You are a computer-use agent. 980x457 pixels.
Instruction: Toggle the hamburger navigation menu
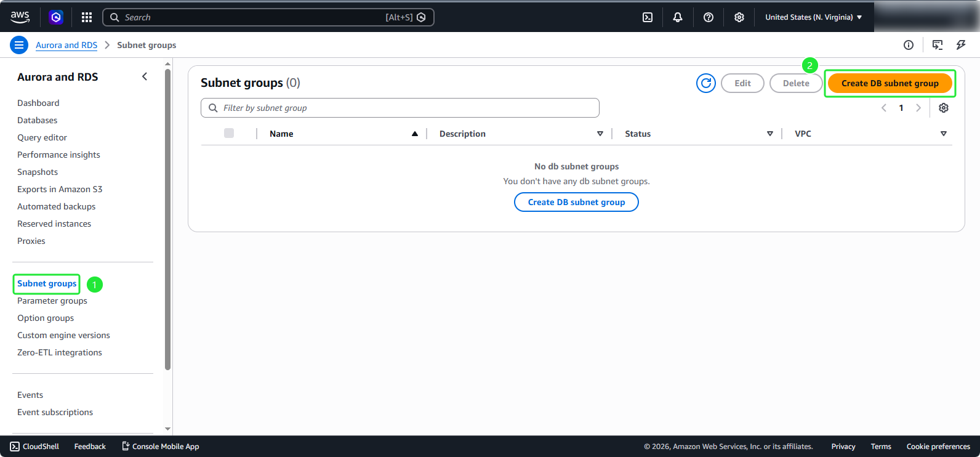(19, 45)
